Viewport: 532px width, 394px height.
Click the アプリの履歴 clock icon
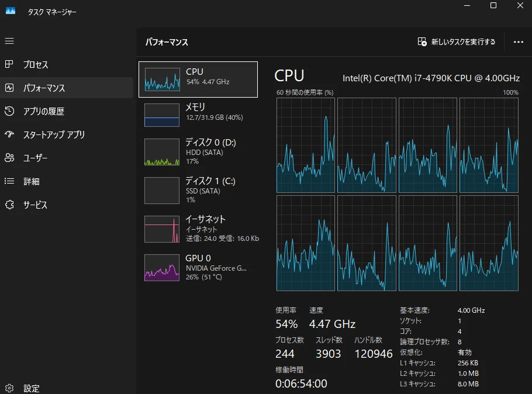9,111
